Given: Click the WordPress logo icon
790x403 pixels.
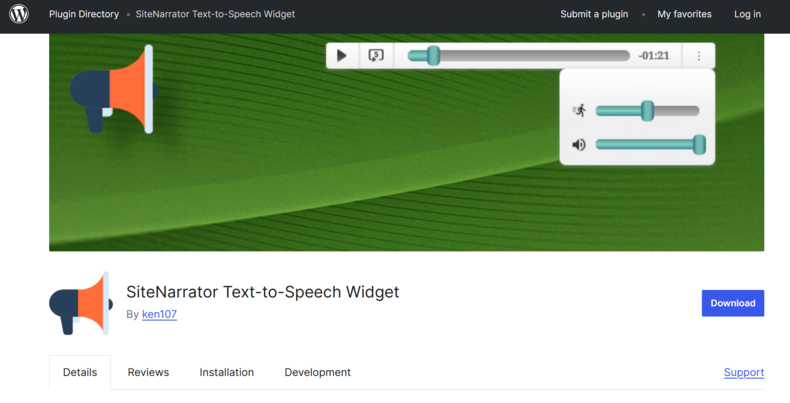Looking at the screenshot, I should pyautogui.click(x=19, y=14).
